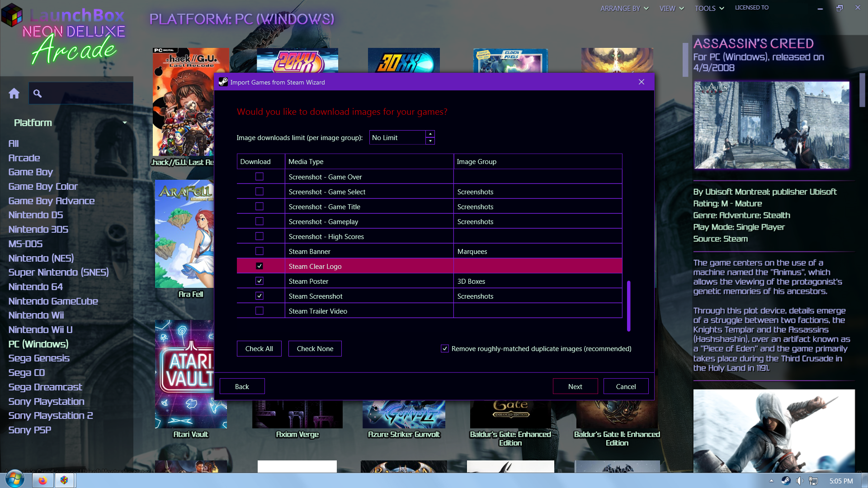Open the View dropdown menu

coord(672,8)
